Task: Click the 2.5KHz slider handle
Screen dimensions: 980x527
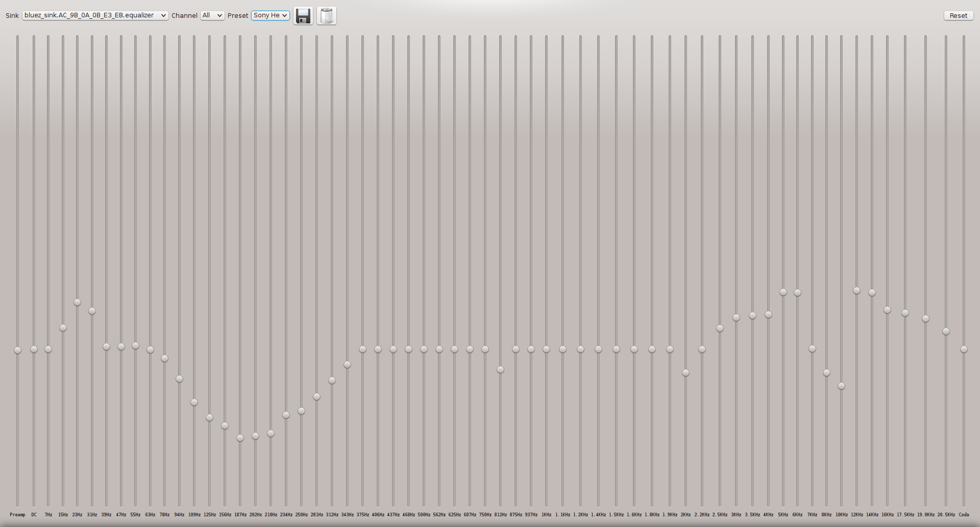Action: (720, 328)
